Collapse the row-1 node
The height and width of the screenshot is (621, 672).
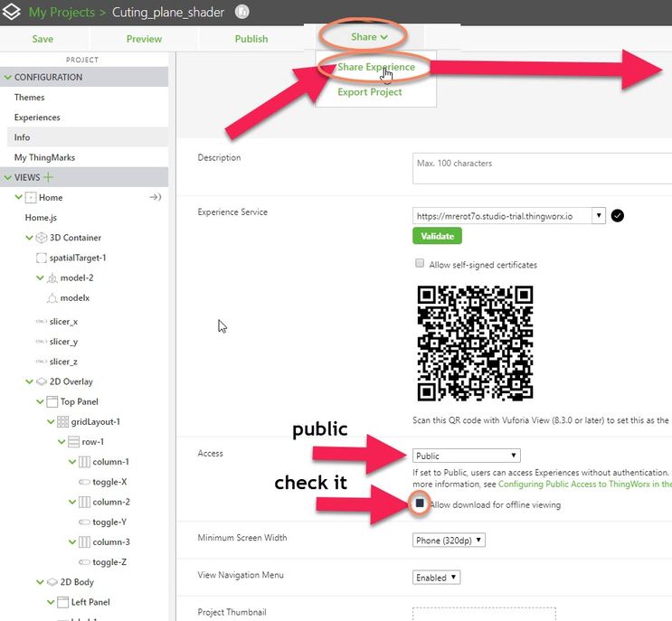(62, 441)
